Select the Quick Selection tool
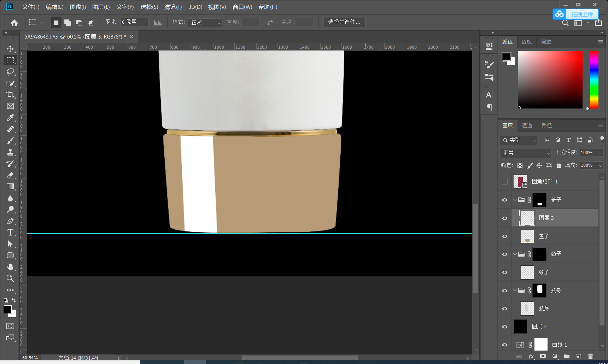608x364 pixels. pyautogui.click(x=10, y=83)
